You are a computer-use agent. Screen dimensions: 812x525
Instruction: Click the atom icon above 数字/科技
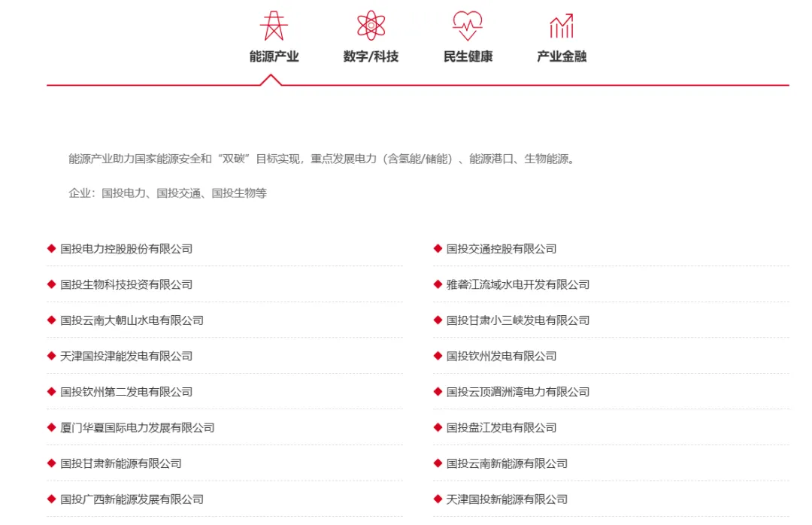pyautogui.click(x=371, y=26)
